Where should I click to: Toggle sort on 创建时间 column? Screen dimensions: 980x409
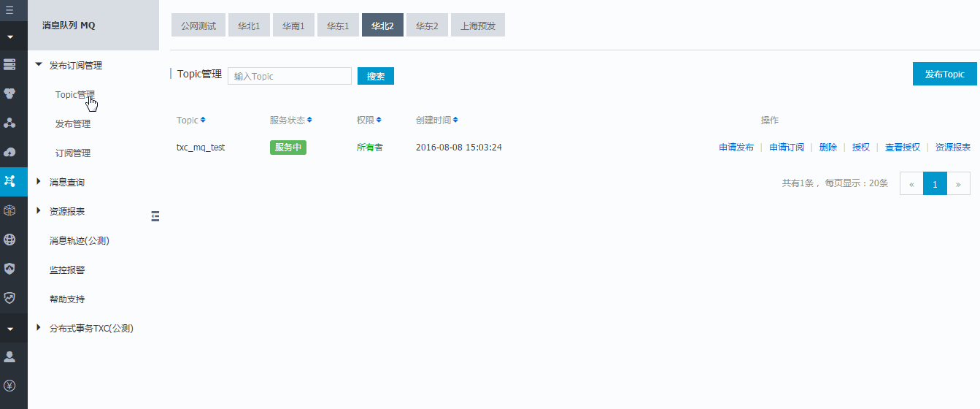(x=455, y=120)
